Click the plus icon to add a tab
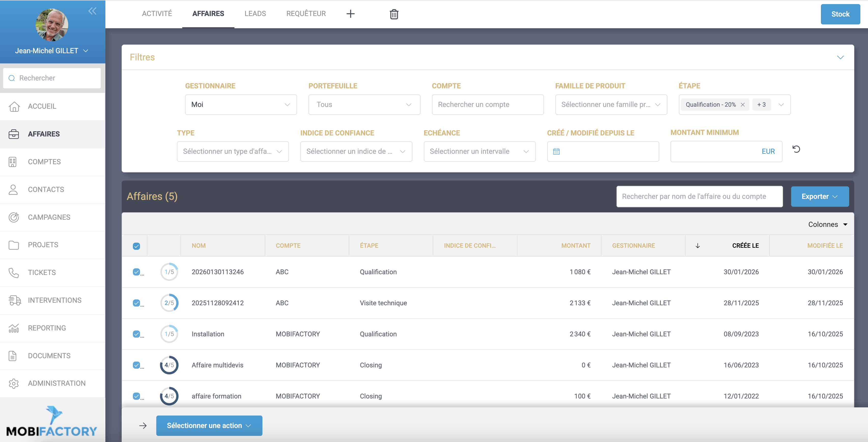Screen dimensions: 868x442 (351, 14)
